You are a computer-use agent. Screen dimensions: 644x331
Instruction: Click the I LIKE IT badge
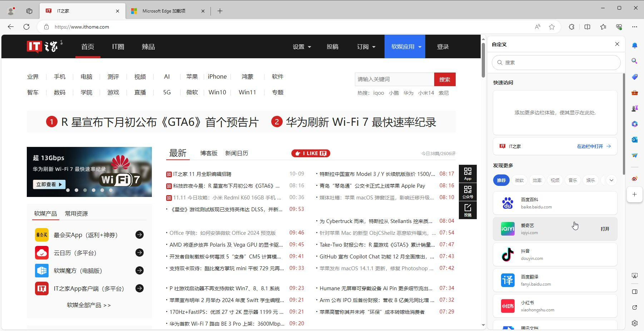[311, 153]
